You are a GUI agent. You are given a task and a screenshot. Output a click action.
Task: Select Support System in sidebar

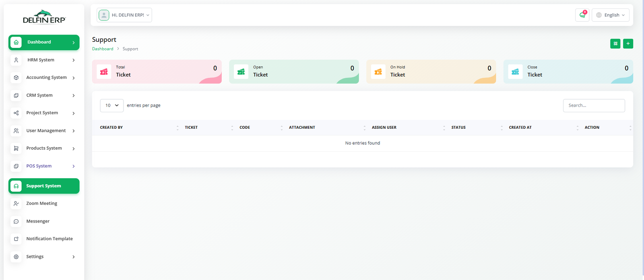pos(43,186)
